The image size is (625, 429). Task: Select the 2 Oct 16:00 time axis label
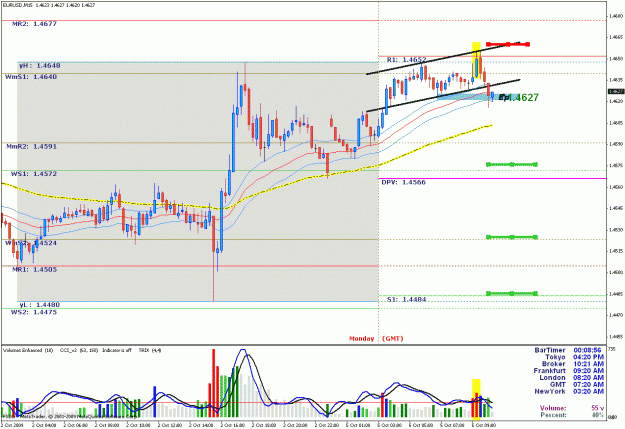click(x=232, y=425)
